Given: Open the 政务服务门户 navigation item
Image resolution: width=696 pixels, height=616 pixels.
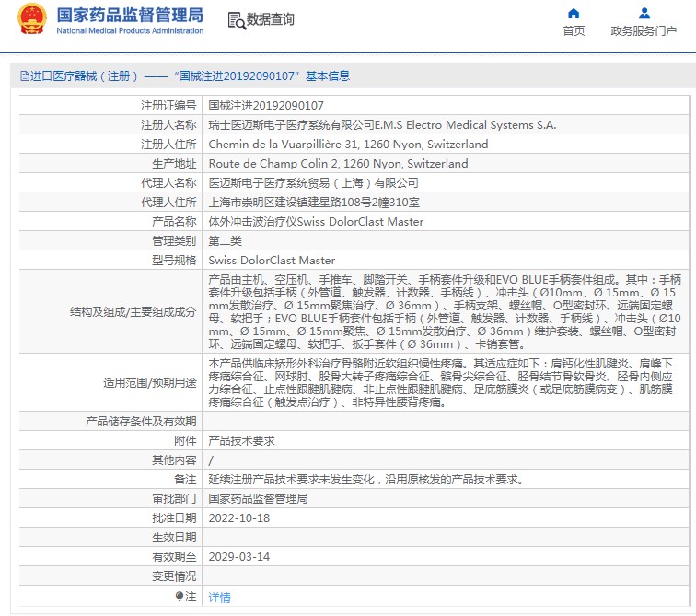Looking at the screenshot, I should (x=644, y=31).
